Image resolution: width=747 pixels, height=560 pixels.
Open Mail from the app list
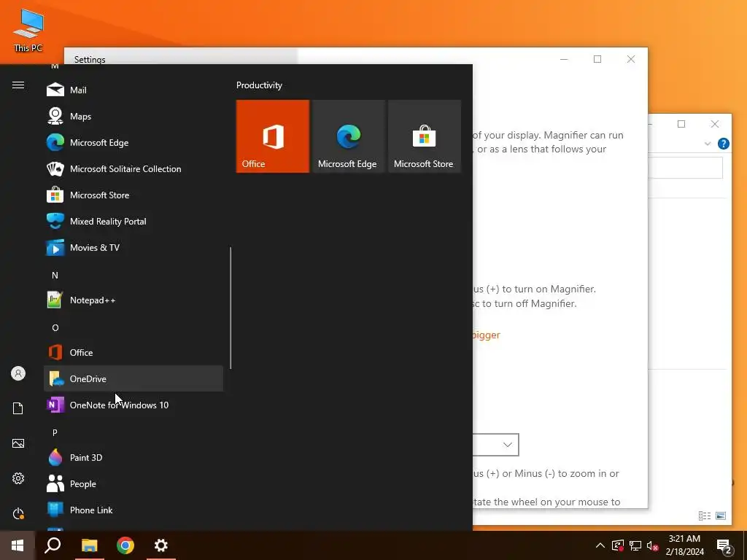133,90
